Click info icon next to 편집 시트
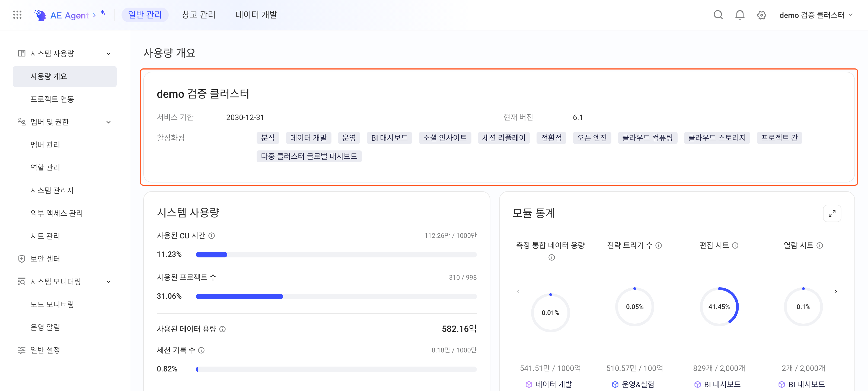 (x=735, y=245)
